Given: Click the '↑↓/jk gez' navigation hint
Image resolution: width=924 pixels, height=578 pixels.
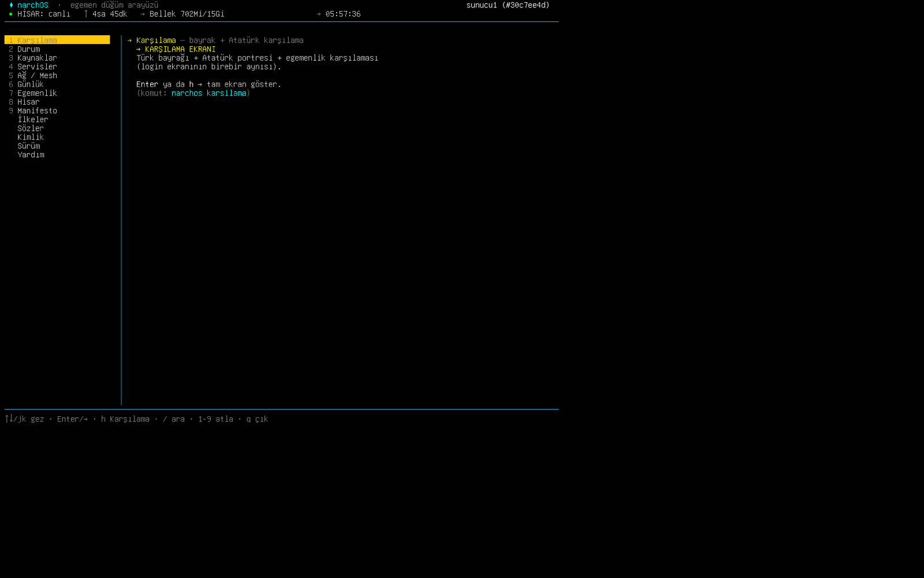Looking at the screenshot, I should click(24, 419).
